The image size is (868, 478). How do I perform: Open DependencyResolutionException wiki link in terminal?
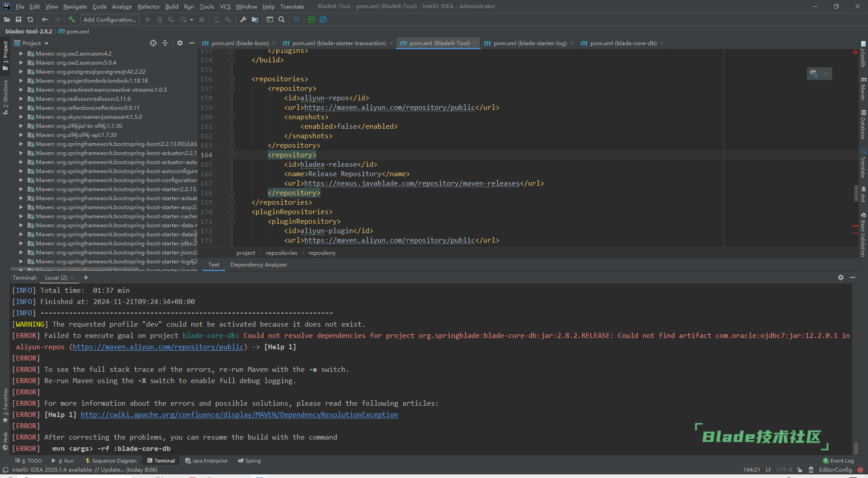[x=240, y=415]
